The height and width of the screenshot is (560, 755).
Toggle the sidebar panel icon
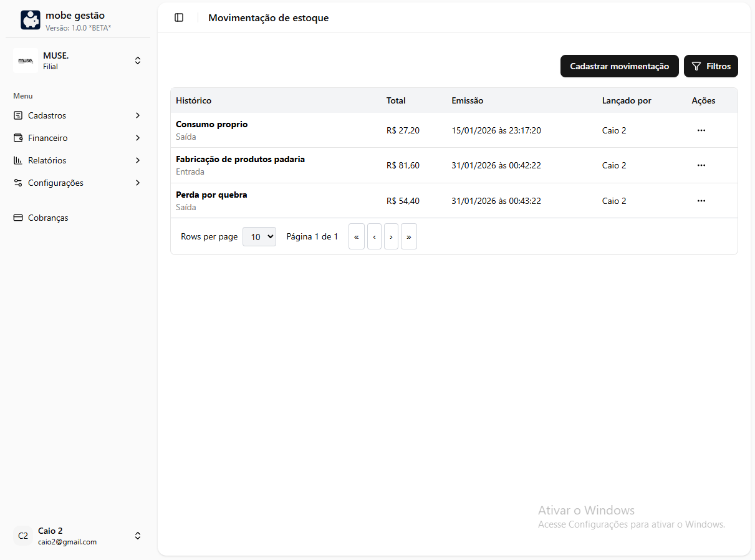pyautogui.click(x=179, y=17)
